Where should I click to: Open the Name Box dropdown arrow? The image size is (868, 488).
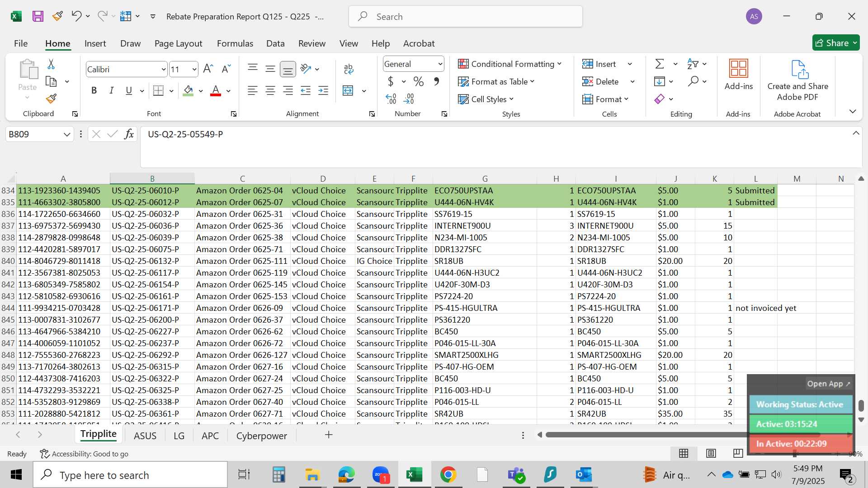click(66, 134)
